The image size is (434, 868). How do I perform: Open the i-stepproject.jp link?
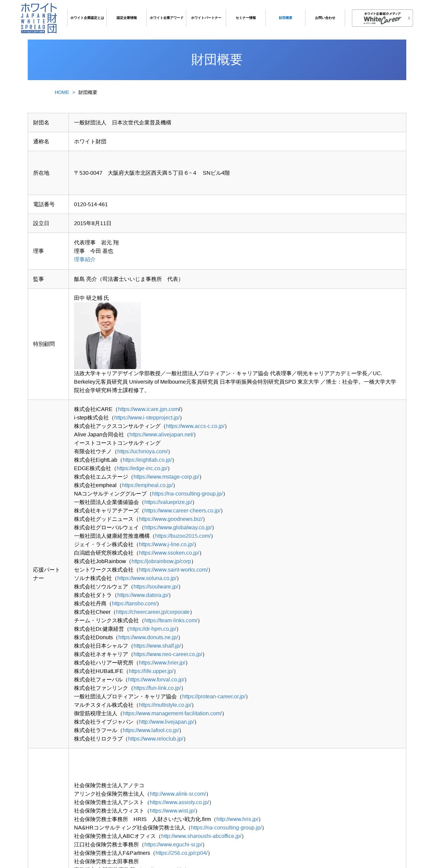[147, 418]
